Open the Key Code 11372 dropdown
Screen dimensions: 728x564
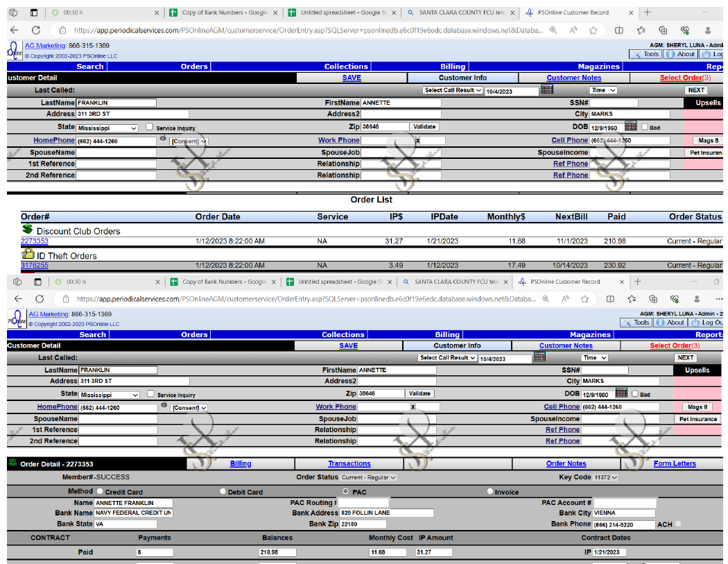click(x=606, y=477)
